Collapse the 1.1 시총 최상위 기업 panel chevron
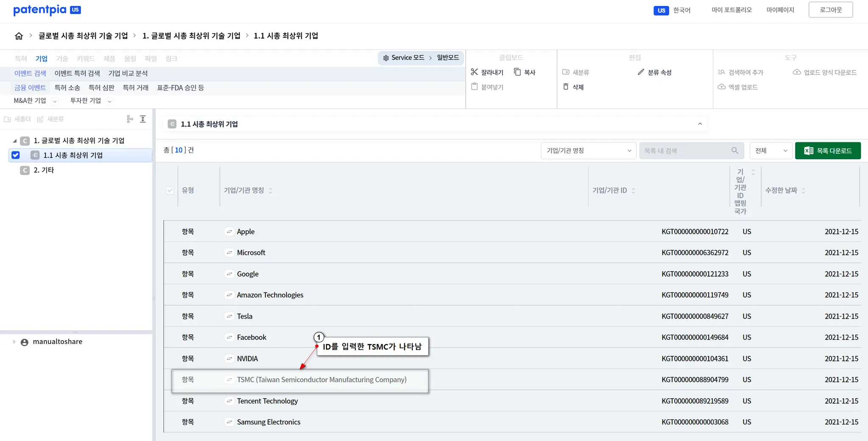868x441 pixels. click(700, 124)
